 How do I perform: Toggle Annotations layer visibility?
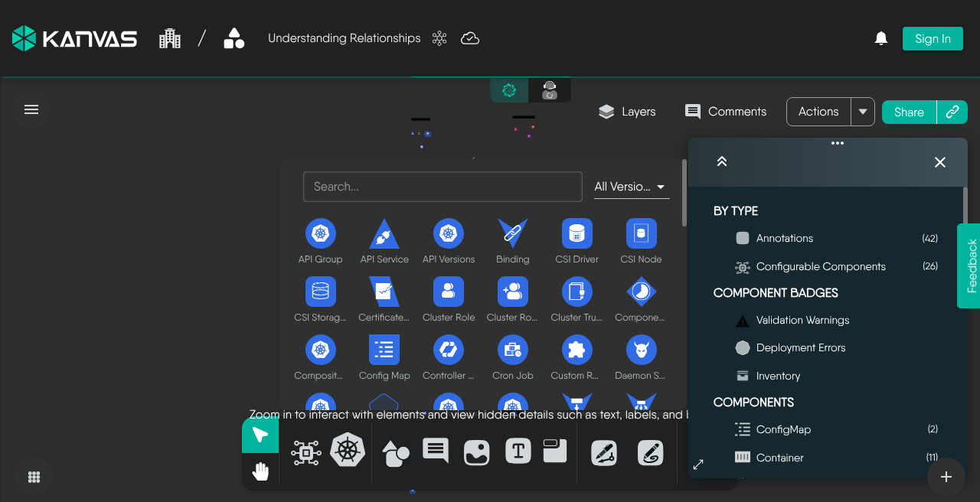point(742,238)
